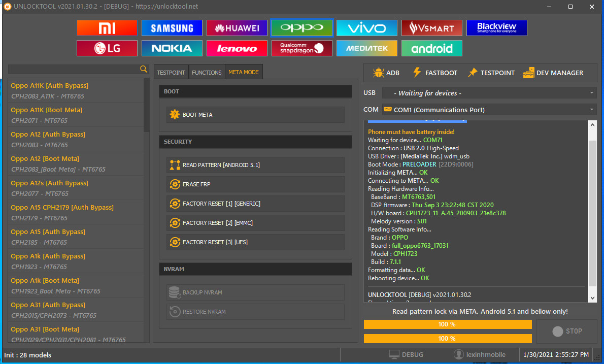Open the USB devices dropdown
604x364 pixels.
pyautogui.click(x=489, y=93)
